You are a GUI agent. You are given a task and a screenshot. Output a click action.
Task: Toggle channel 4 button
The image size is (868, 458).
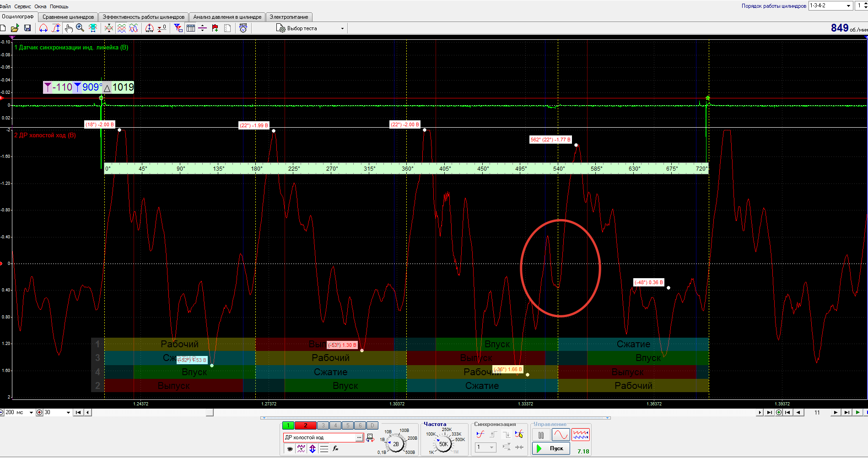(335, 426)
